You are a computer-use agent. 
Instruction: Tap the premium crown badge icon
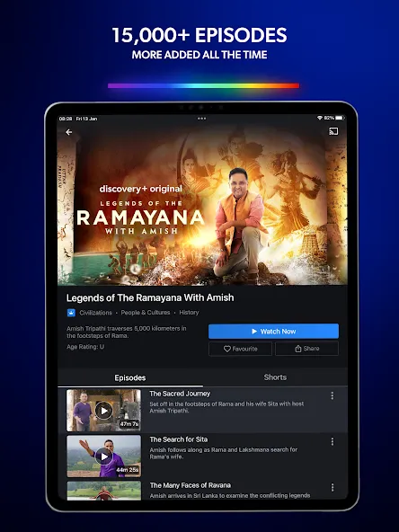[x=71, y=313]
